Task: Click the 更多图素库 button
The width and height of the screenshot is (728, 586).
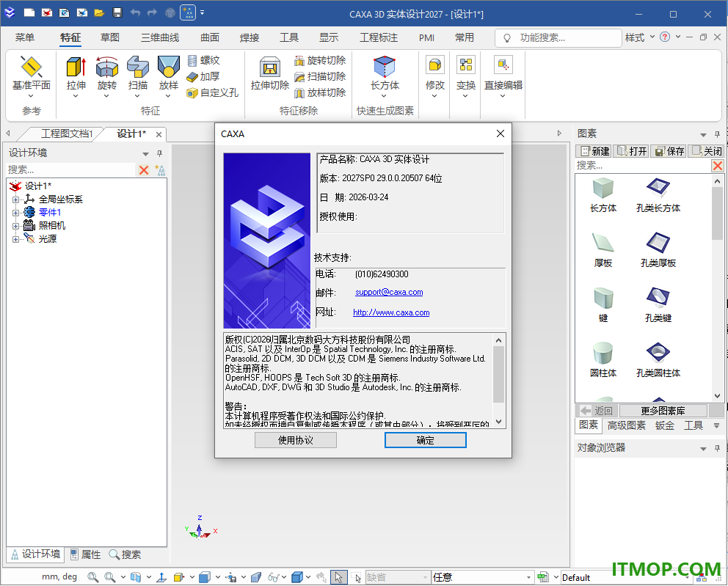Action: point(663,411)
